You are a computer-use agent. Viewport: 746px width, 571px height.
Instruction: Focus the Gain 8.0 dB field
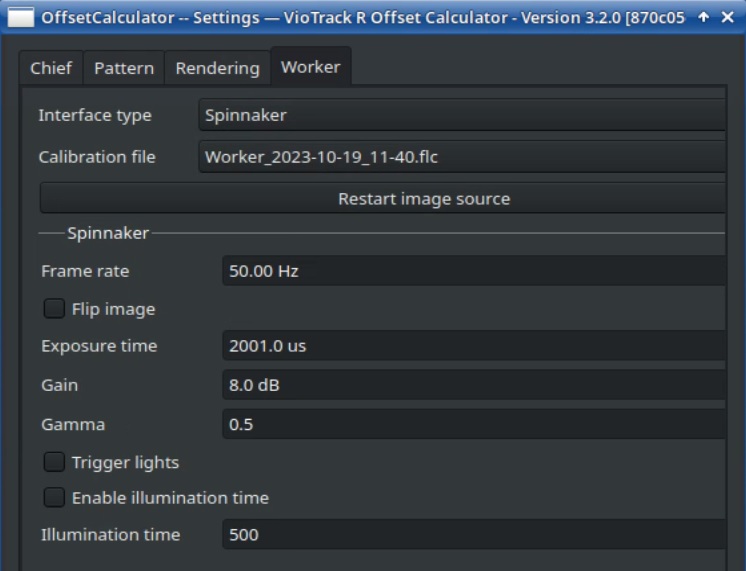[x=472, y=385]
